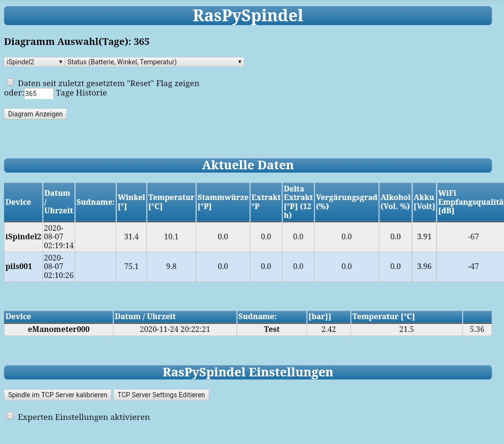Viewport: 504px width, 444px height.
Task: Click the Vergärungsgrad (%) column header
Action: [x=346, y=202]
